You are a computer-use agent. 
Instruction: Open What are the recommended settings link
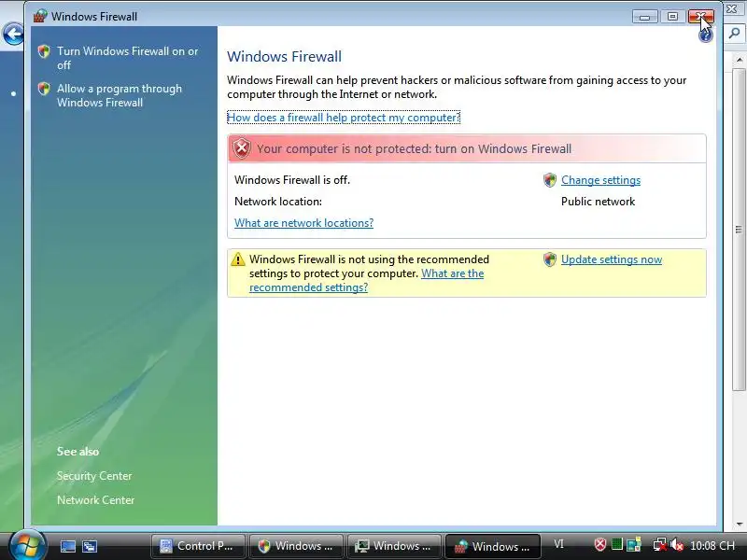(366, 281)
